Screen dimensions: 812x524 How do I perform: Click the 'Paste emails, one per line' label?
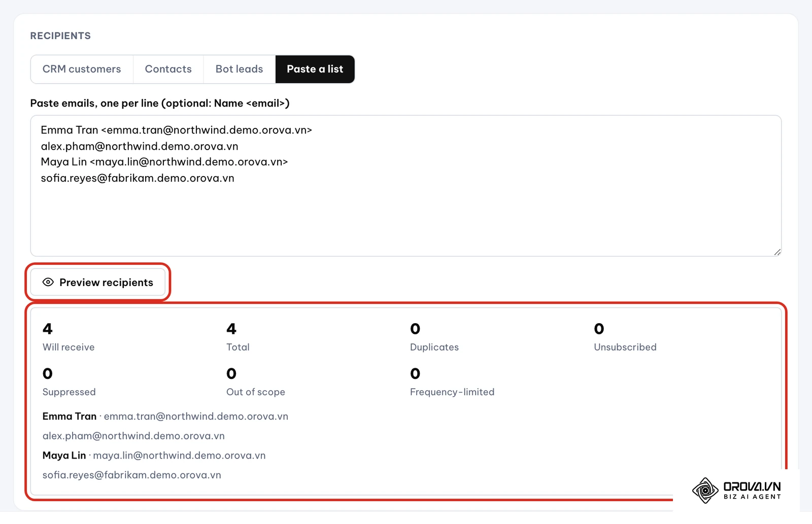pyautogui.click(x=160, y=103)
